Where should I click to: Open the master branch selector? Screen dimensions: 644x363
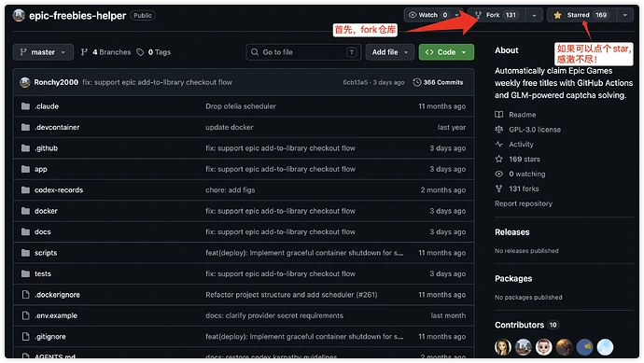(x=43, y=52)
